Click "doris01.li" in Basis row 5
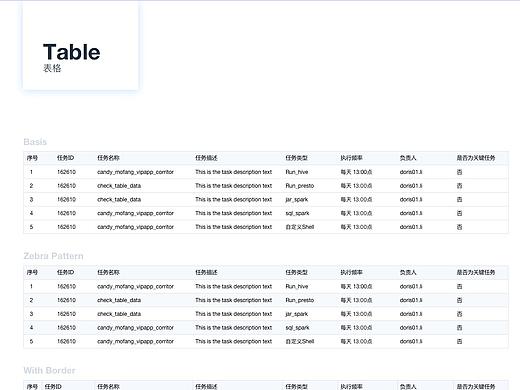Image resolution: width=520 pixels, height=390 pixels. [411, 227]
